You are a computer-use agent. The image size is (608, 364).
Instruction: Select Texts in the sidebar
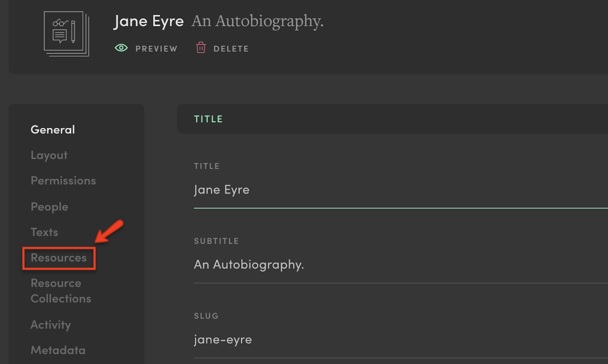coord(44,232)
